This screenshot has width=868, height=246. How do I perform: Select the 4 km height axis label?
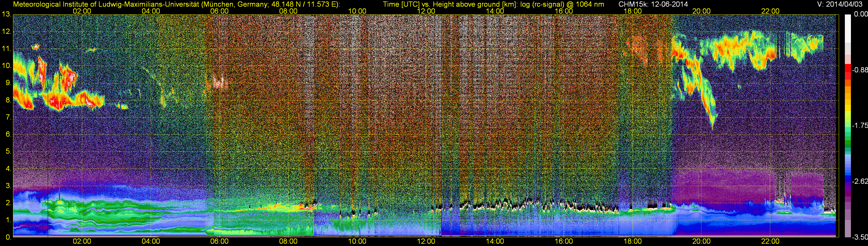(9, 169)
